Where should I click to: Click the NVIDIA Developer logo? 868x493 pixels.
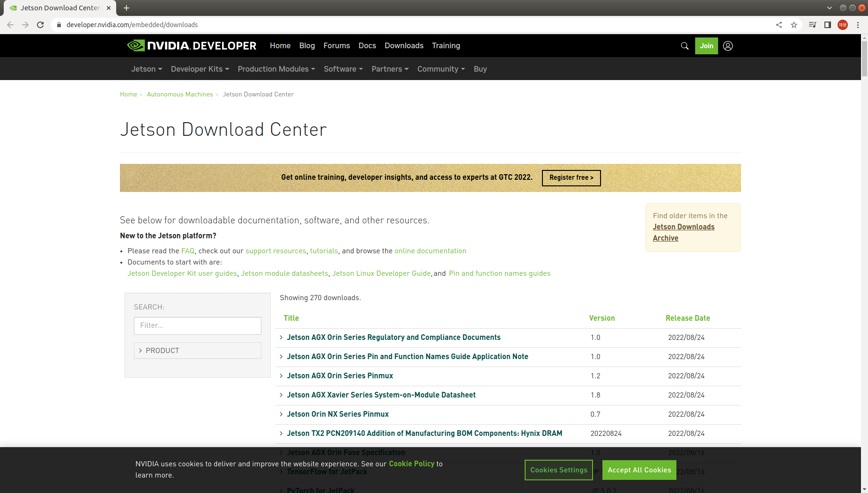tap(192, 45)
